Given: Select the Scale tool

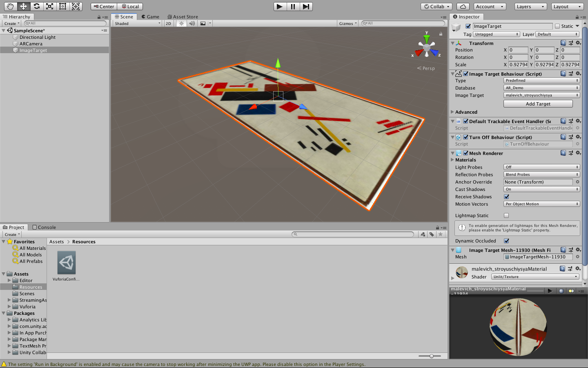Looking at the screenshot, I should click(x=50, y=7).
